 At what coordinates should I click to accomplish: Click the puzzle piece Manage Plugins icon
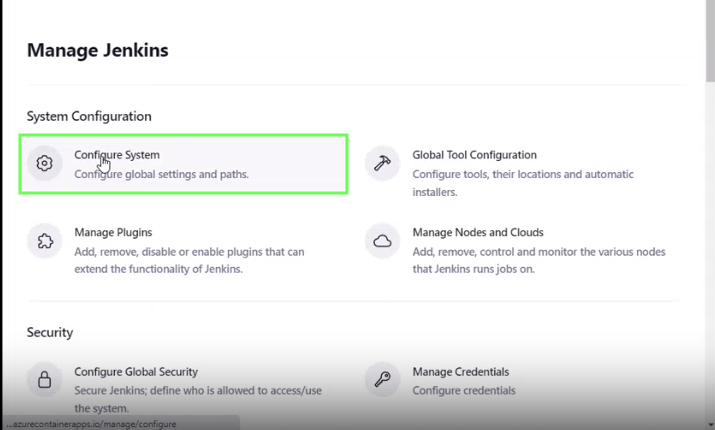click(44, 241)
